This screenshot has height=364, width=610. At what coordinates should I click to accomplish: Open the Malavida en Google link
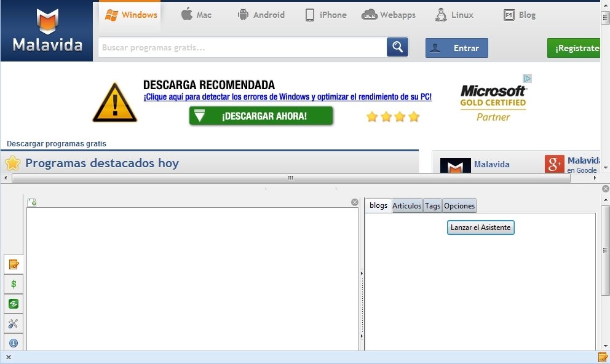(583, 165)
